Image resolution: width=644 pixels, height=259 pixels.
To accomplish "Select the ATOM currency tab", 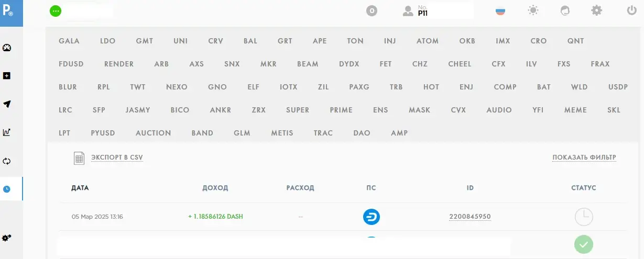I will click(428, 41).
